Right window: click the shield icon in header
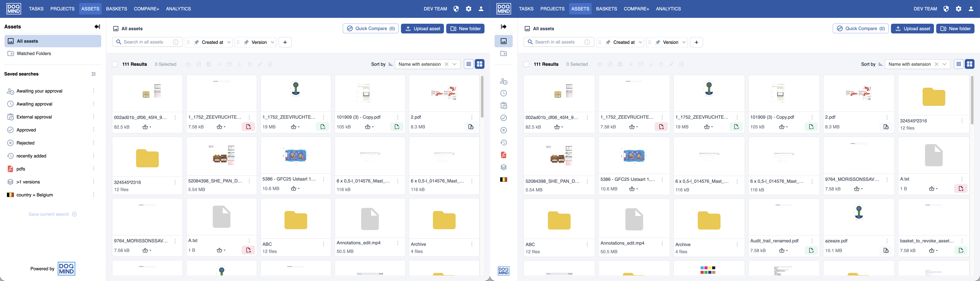 (x=946, y=9)
